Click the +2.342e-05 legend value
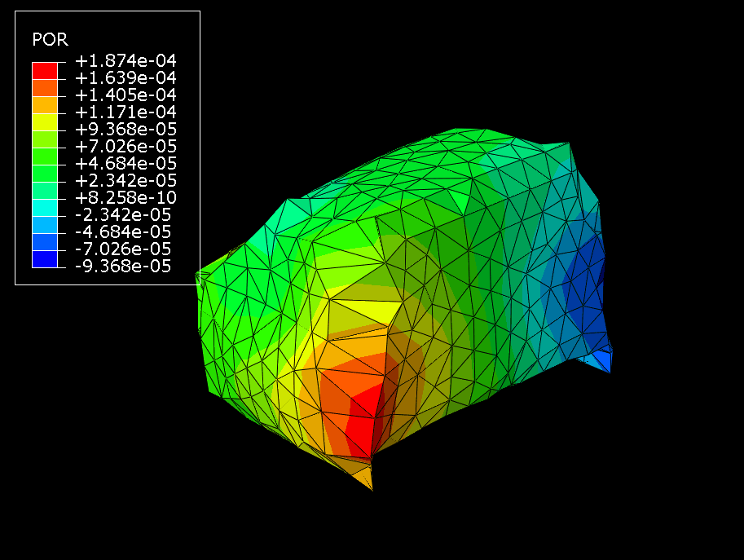The width and height of the screenshot is (744, 560). tap(125, 181)
